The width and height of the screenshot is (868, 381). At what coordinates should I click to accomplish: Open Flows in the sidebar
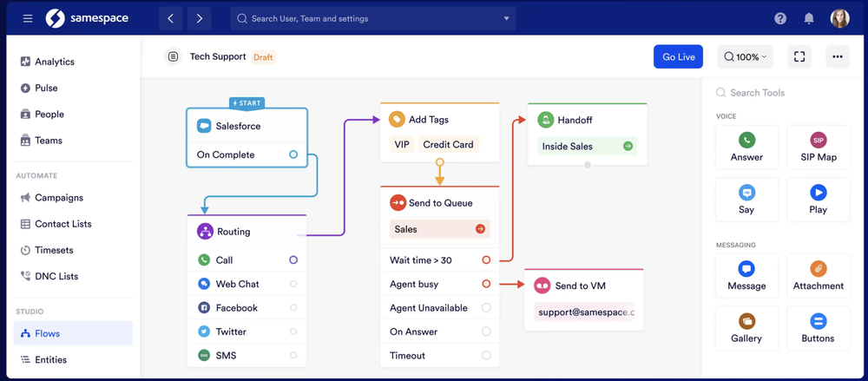pyautogui.click(x=73, y=333)
